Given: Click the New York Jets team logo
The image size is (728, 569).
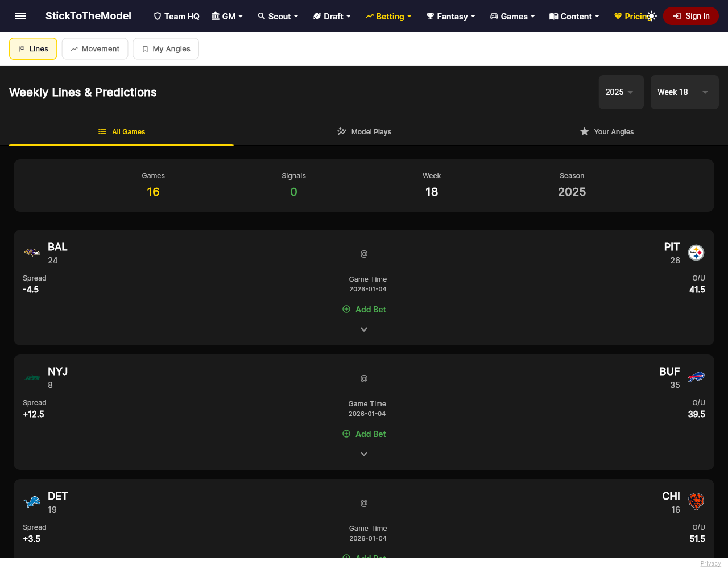Looking at the screenshot, I should pyautogui.click(x=32, y=377).
